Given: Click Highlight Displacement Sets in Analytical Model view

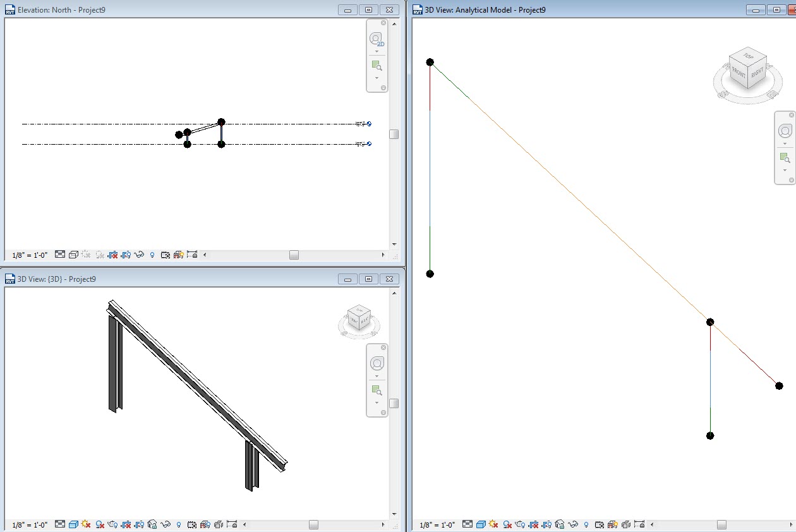Looking at the screenshot, I should [625, 524].
